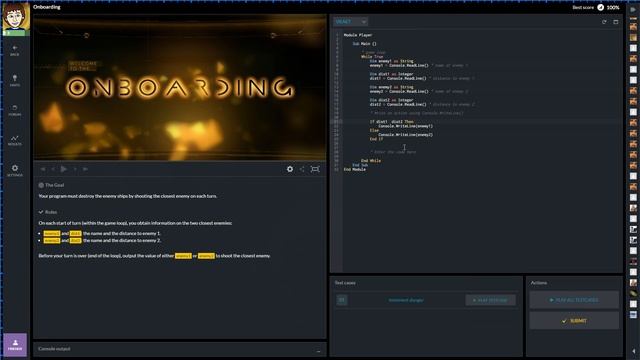640x360 pixels.
Task: Click the icon atop the right sidebar
Action: click(x=633, y=9)
